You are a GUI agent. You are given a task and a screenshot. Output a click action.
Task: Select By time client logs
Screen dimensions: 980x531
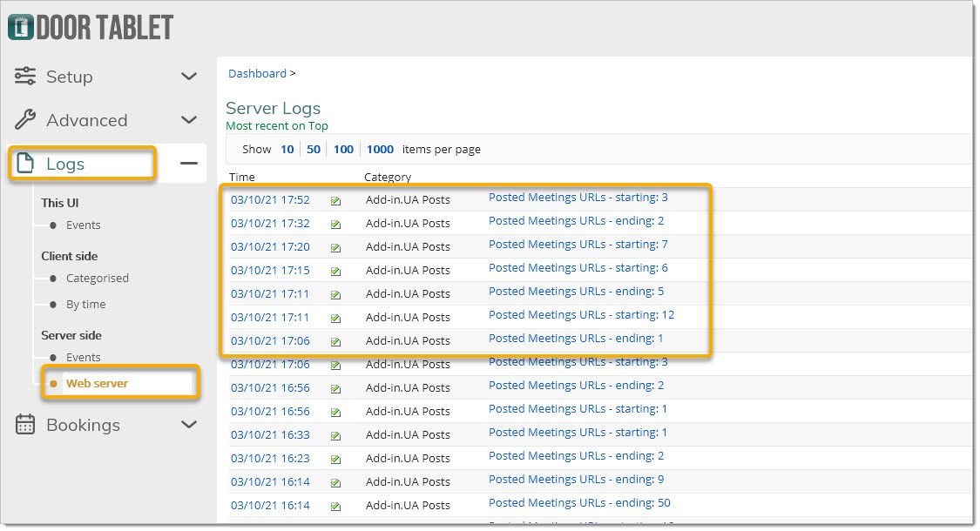pos(85,305)
